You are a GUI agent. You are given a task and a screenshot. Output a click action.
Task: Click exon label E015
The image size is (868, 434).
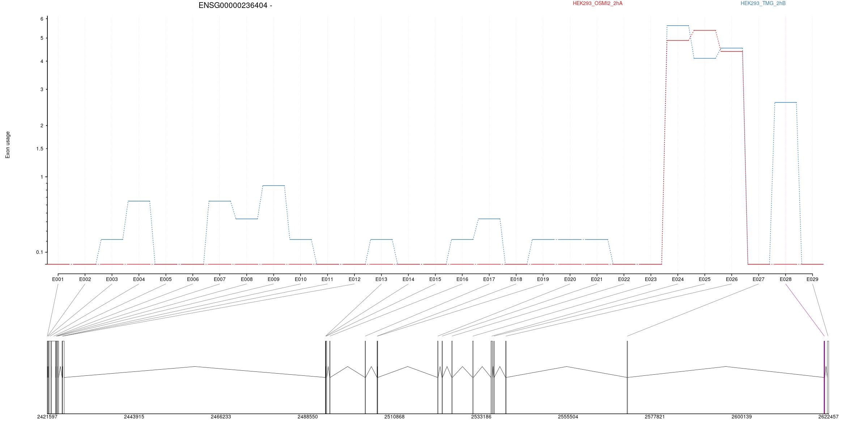pos(435,279)
